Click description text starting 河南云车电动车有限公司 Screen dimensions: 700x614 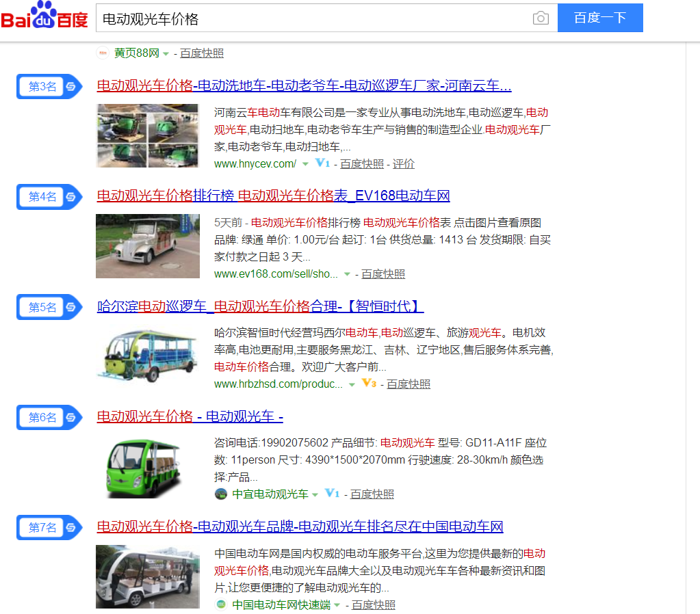pyautogui.click(x=383, y=129)
